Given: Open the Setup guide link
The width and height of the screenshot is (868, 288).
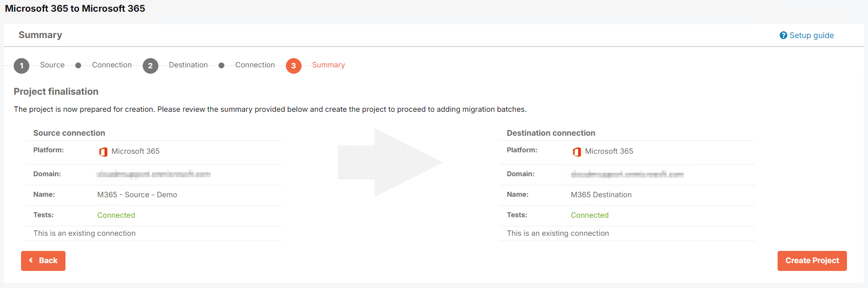Looking at the screenshot, I should [x=812, y=35].
